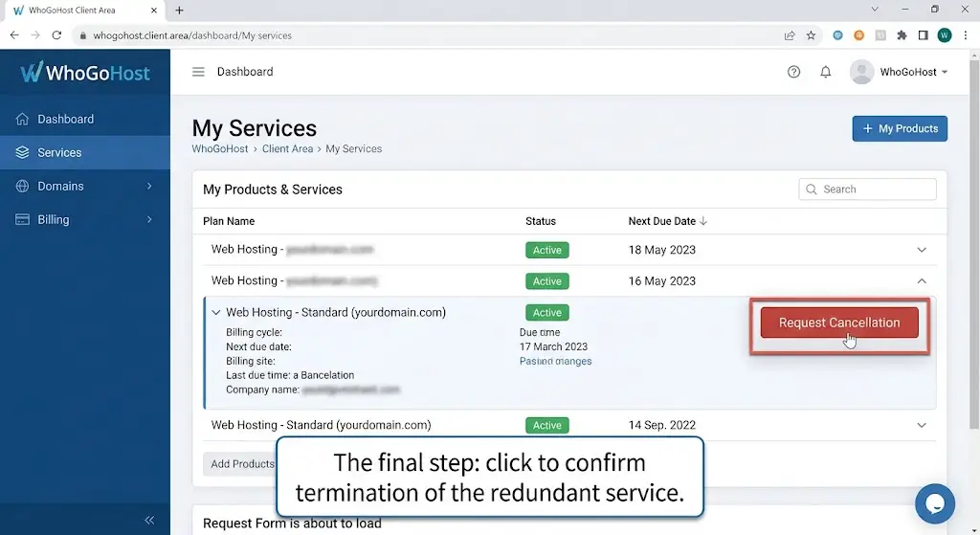The width and height of the screenshot is (980, 535).
Task: Check the notifications bell
Action: [826, 72]
